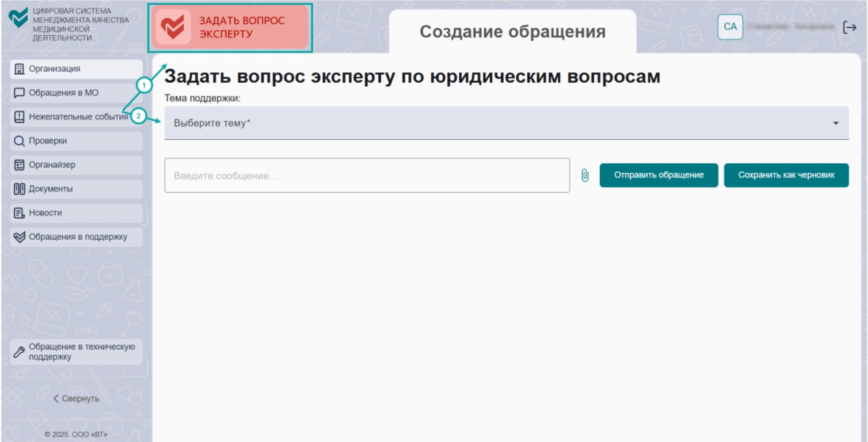Click the Цифровая система менеджмента качества title
Viewport: 868px width, 442px height.
click(81, 24)
